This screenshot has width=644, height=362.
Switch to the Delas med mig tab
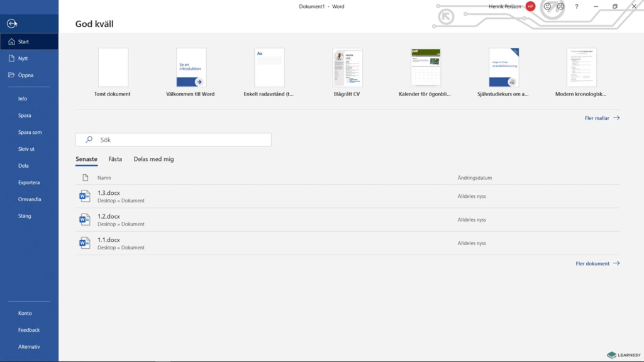(153, 159)
